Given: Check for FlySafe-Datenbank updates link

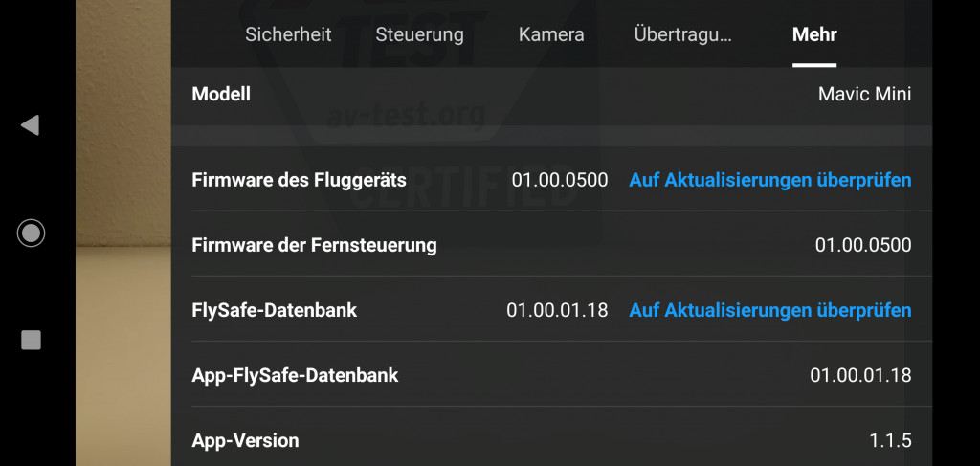Looking at the screenshot, I should pos(770,310).
